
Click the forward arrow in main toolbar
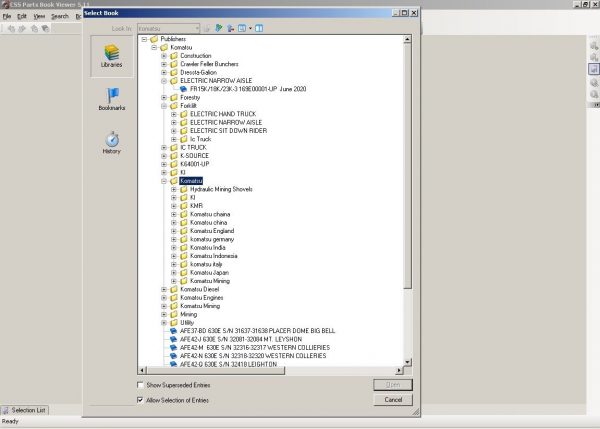(22, 29)
